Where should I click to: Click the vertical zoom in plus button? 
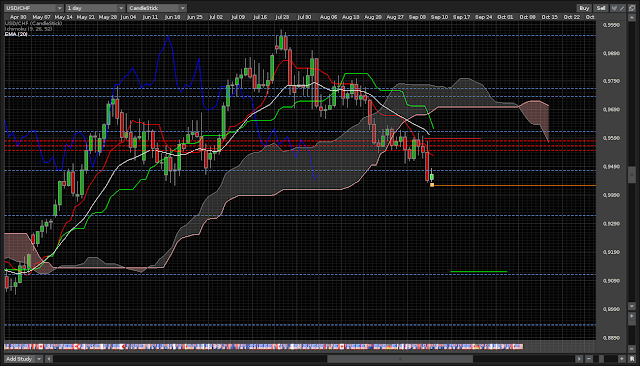point(632,316)
